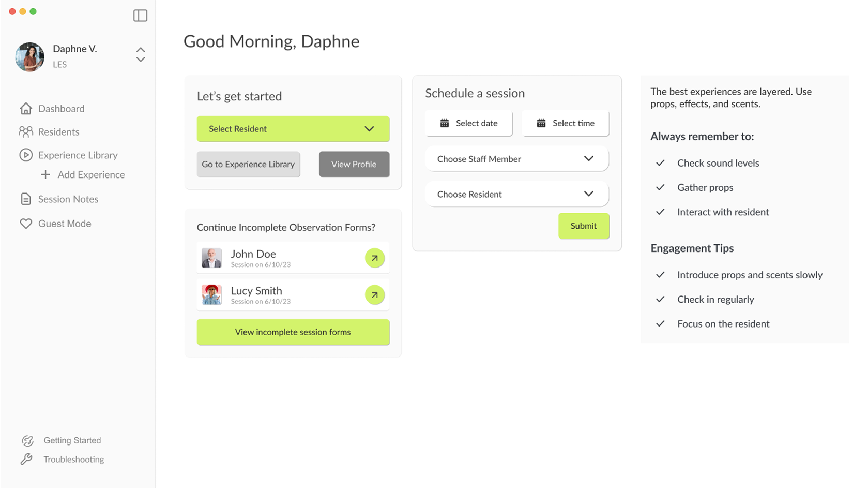Submit the scheduled session
Screen dimensions: 868x489
click(x=583, y=226)
